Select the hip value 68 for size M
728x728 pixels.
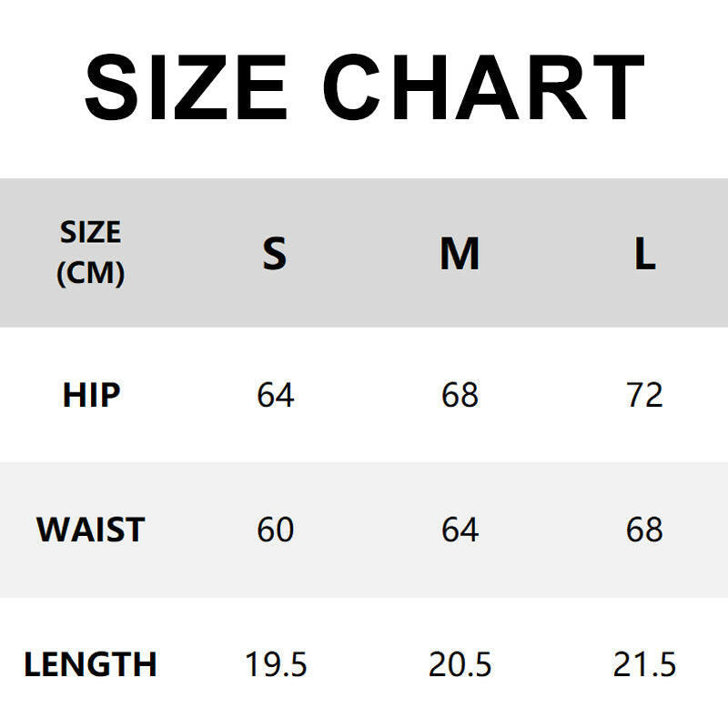[460, 396]
